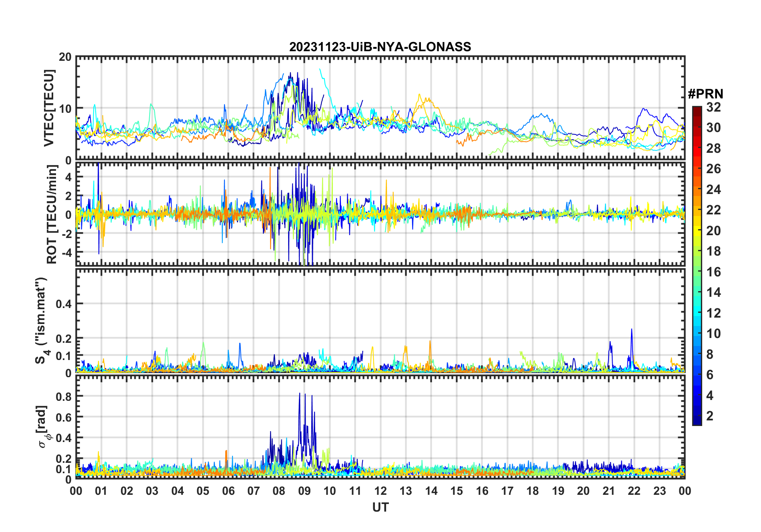
Task: Select x-axis hour label 13
Action: click(x=406, y=491)
